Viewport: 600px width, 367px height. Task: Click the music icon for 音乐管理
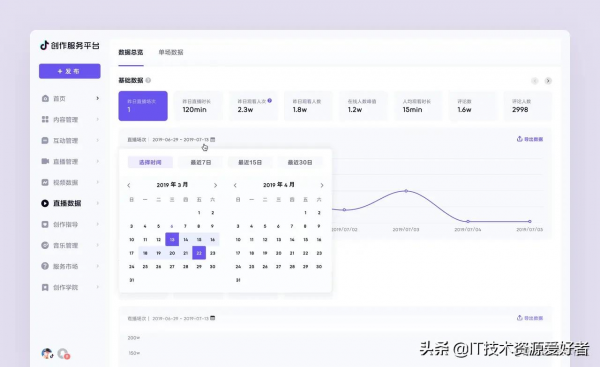point(45,245)
